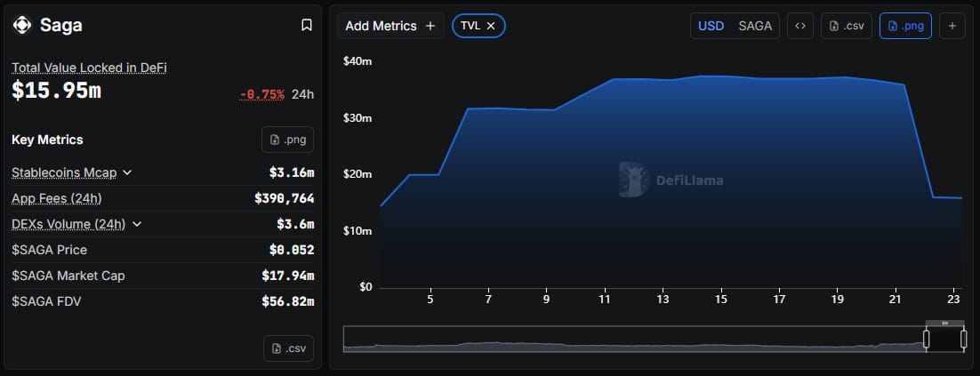
Task: Select left handle of chart range slider
Action: (x=927, y=340)
